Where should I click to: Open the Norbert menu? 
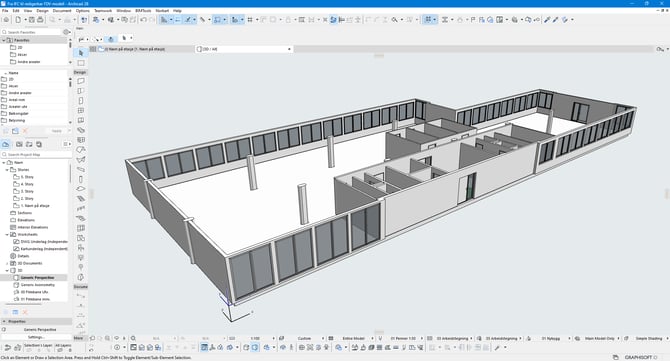(x=162, y=11)
